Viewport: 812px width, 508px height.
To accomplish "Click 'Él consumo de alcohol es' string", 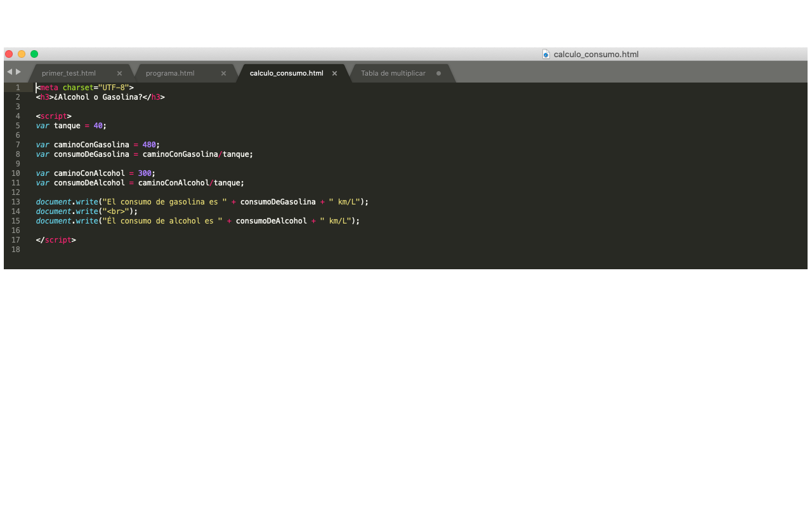I will click(x=162, y=221).
